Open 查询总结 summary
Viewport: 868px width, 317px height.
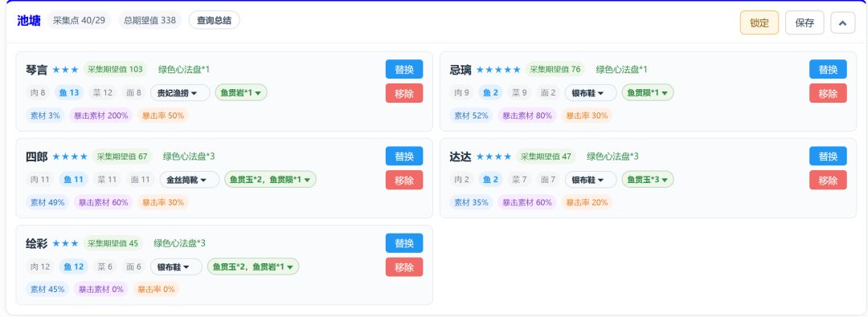point(215,21)
